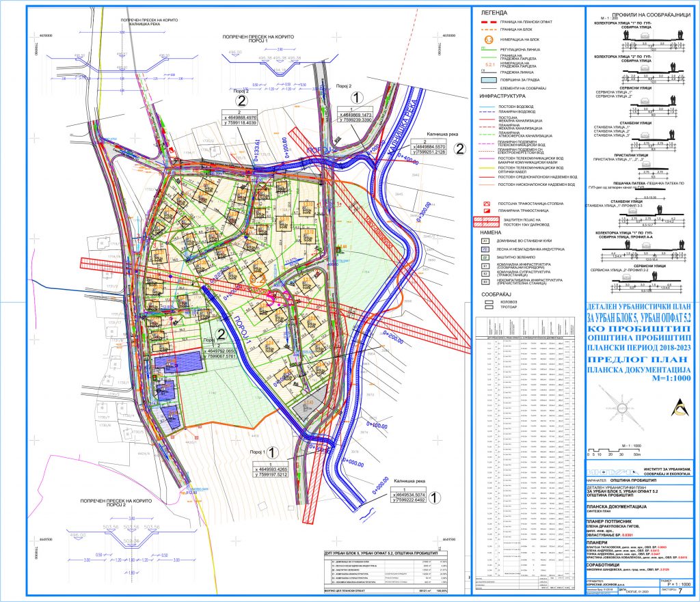Click the ЛЕГЕНДА heading

(x=495, y=13)
